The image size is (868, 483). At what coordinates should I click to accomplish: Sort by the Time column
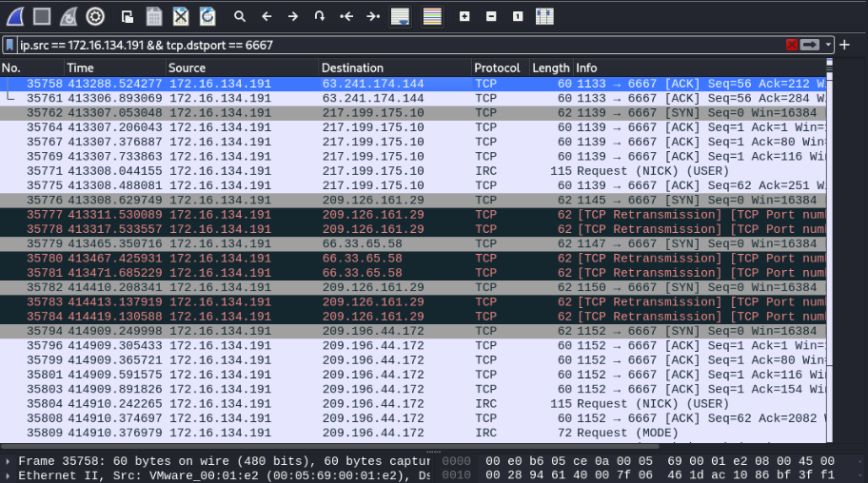click(x=115, y=68)
